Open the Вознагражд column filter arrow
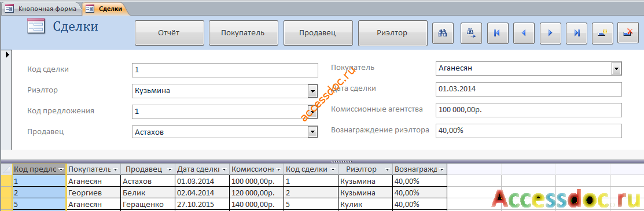Image resolution: width=644 pixels, height=211 pixels. coord(442,169)
